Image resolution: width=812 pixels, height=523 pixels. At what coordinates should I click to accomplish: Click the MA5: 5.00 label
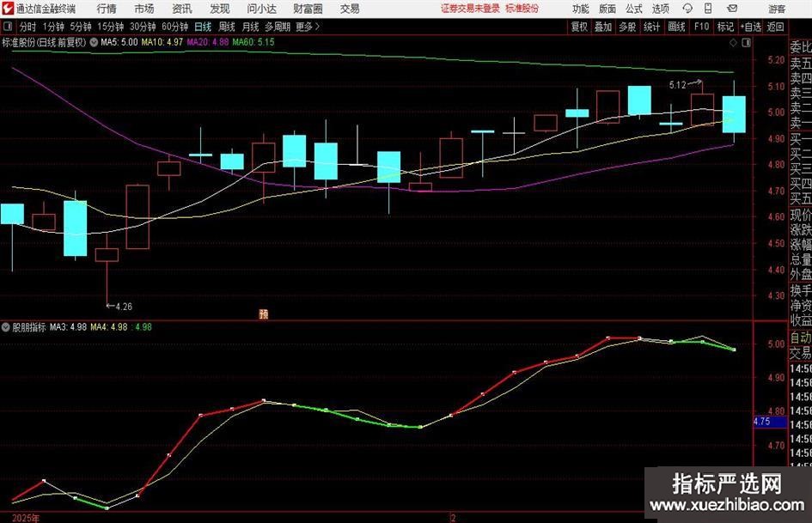119,42
